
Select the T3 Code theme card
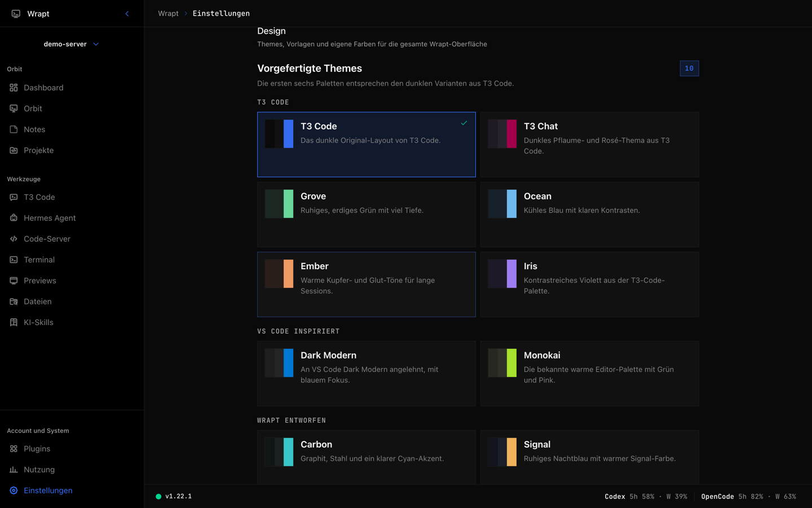(x=367, y=144)
